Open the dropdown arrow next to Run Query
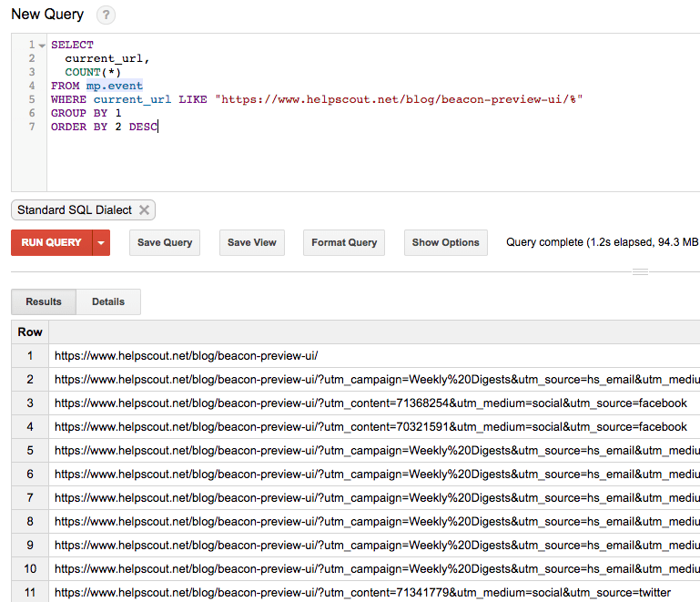The height and width of the screenshot is (602, 700). (101, 243)
